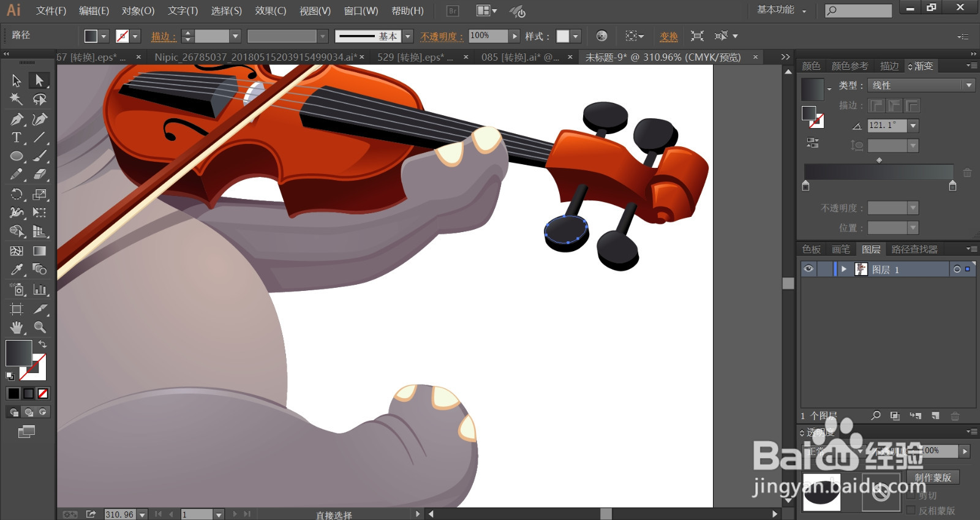Select the Eyedropper tool
Viewport: 980px width, 520px height.
pos(17,269)
